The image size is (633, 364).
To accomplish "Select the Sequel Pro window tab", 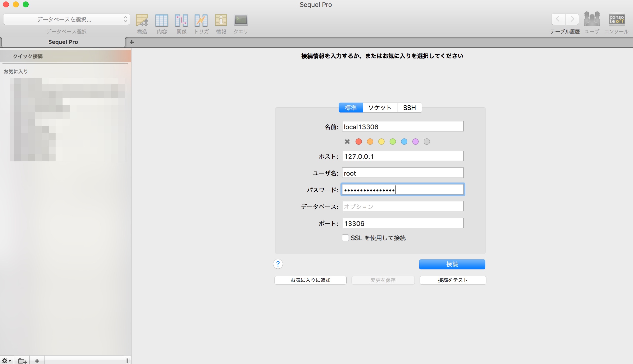I will pos(63,42).
